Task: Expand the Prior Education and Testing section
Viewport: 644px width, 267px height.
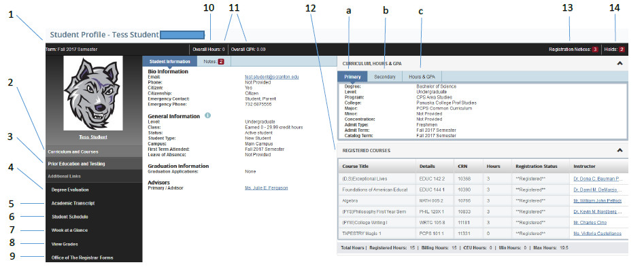Action: [94, 164]
